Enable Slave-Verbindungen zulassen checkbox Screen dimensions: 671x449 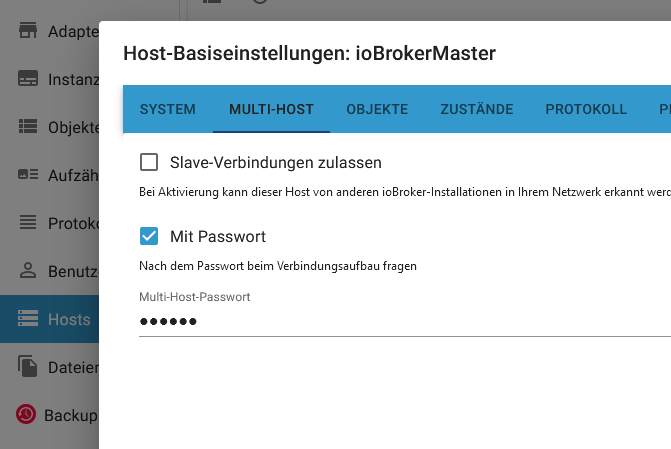(x=149, y=163)
